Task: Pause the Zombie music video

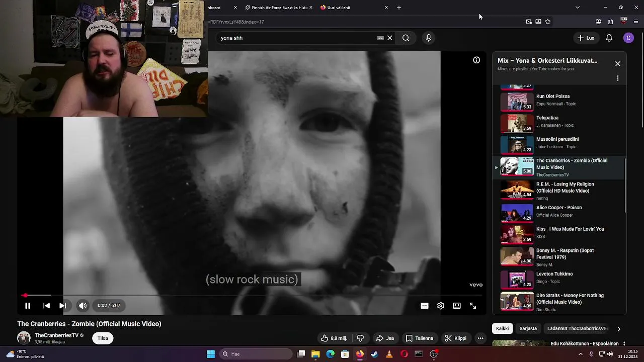Action: (x=28, y=306)
